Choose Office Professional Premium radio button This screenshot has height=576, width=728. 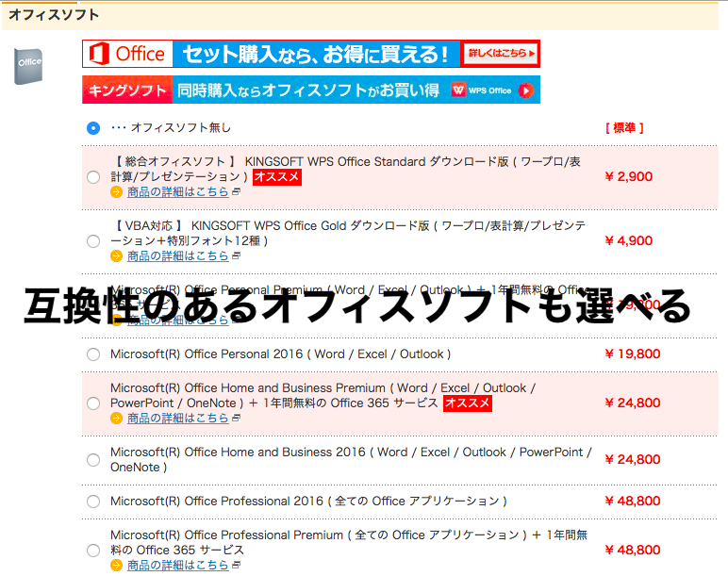[92, 551]
